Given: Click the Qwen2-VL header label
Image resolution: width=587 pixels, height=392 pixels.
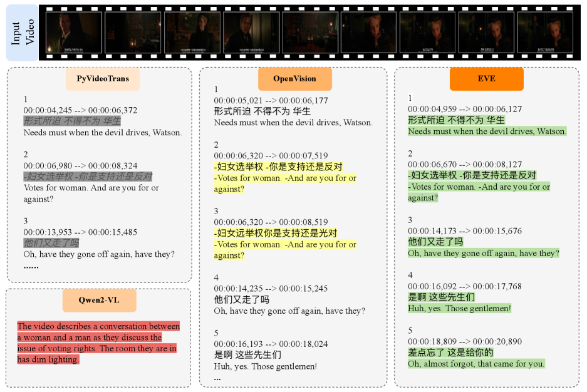Looking at the screenshot, I should tap(99, 301).
